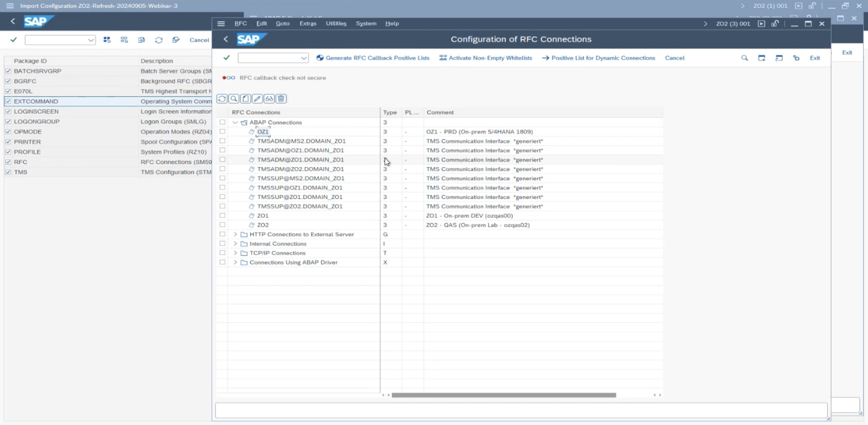Click the horizontal scrollbar under Comment column

503,395
